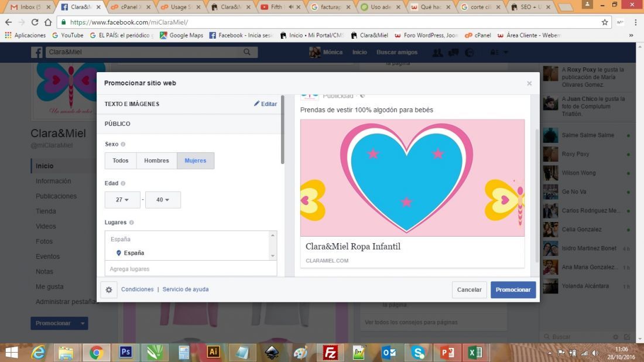The image size is (644, 362).
Task: Open Excel from the taskbar
Action: pyautogui.click(x=475, y=353)
